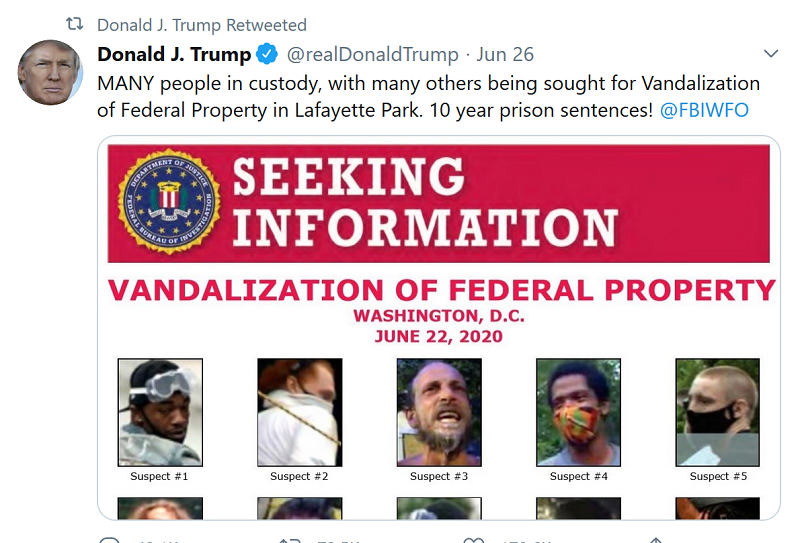Click the reply icon below the tweet
Viewport: 800px width, 543px height.
pos(109,541)
